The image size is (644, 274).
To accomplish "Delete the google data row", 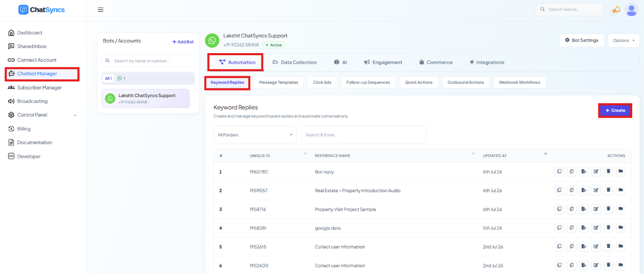I will [x=608, y=228].
